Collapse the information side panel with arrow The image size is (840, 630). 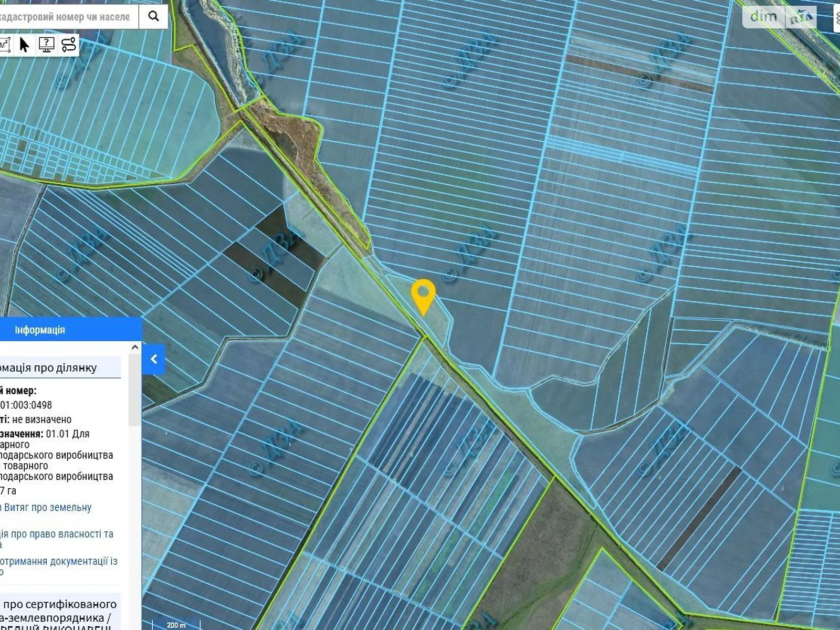tap(154, 359)
